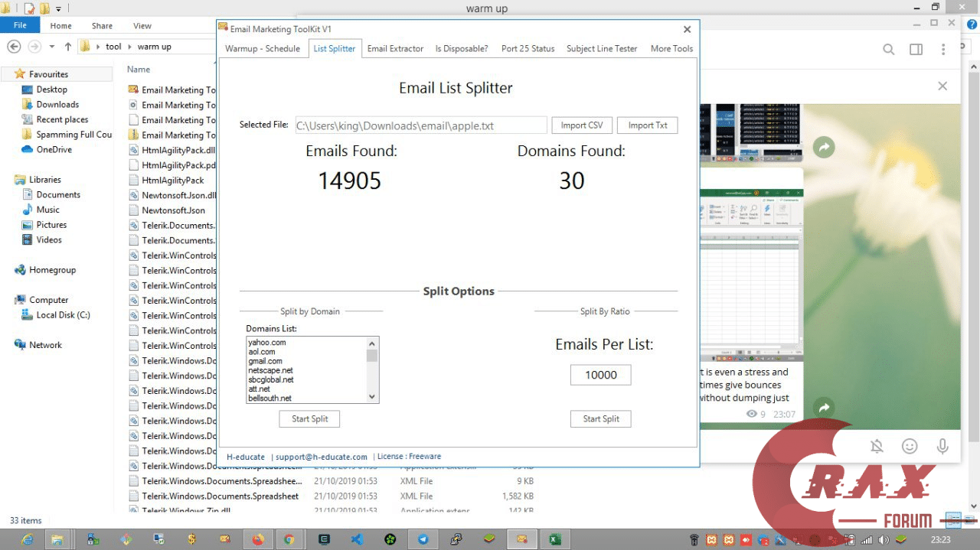The width and height of the screenshot is (980, 550).
Task: Open the More Tools tab
Action: pyautogui.click(x=671, y=48)
